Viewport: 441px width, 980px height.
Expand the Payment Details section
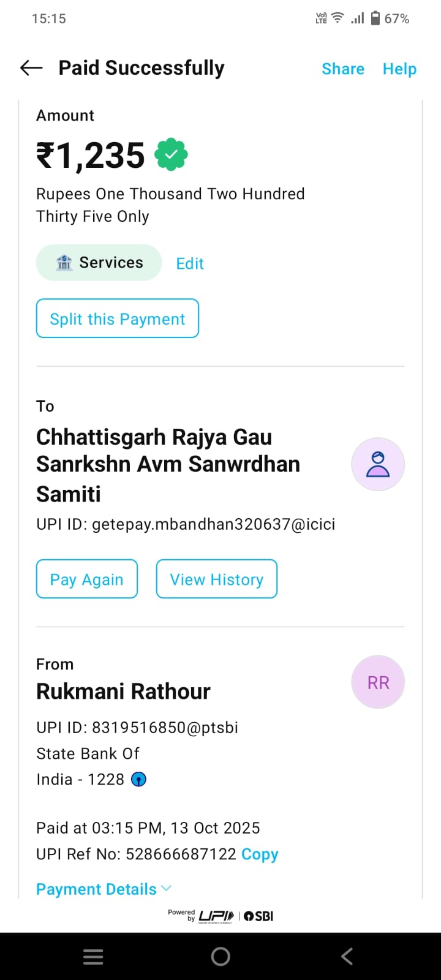[96, 889]
